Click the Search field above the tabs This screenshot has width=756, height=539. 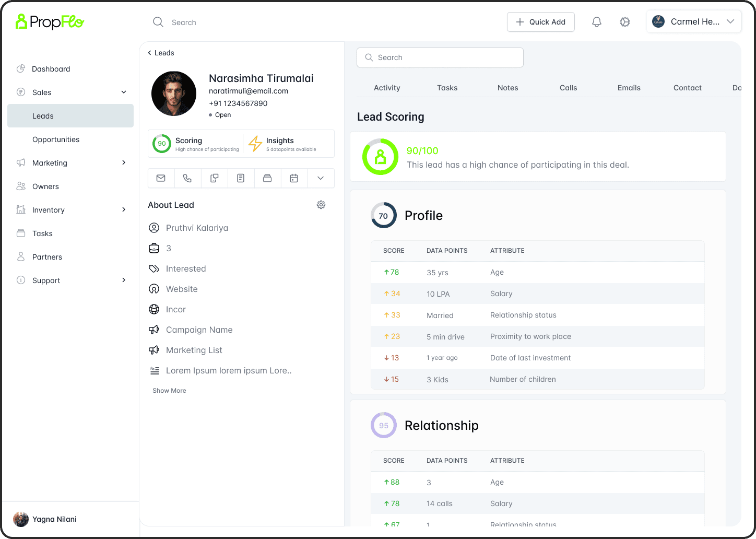[x=440, y=57]
